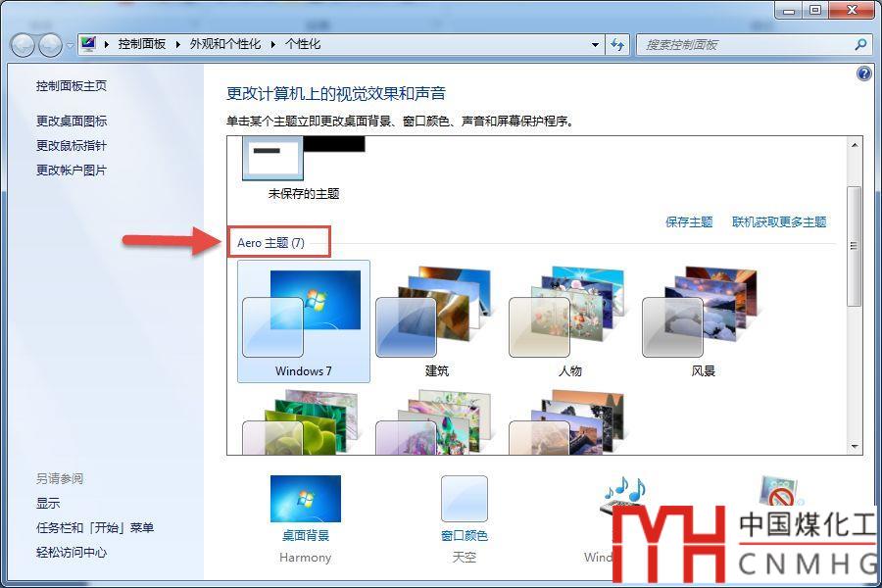Click the theme list scrollbar thumb
882x588 pixels.
pyautogui.click(x=855, y=246)
